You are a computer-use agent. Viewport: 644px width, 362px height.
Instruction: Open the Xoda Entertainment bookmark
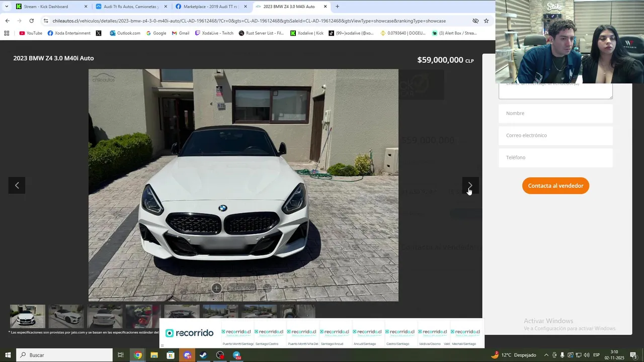69,33
